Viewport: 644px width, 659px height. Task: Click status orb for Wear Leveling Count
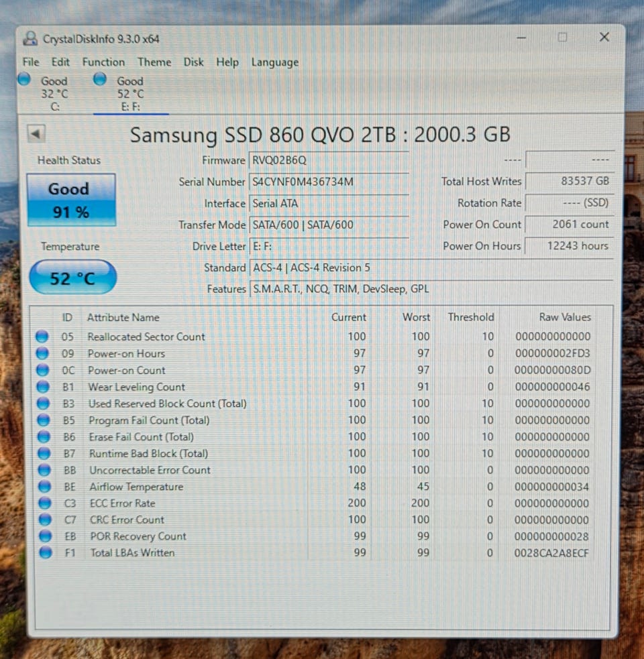tap(43, 387)
